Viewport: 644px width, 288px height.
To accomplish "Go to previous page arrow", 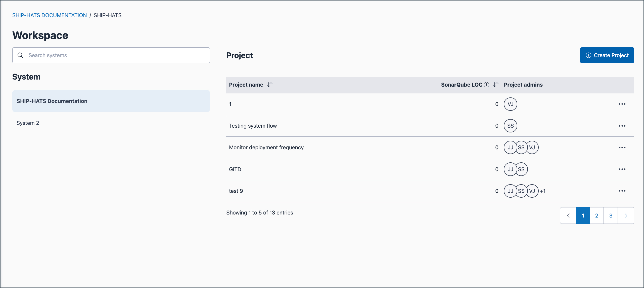I will coord(568,215).
